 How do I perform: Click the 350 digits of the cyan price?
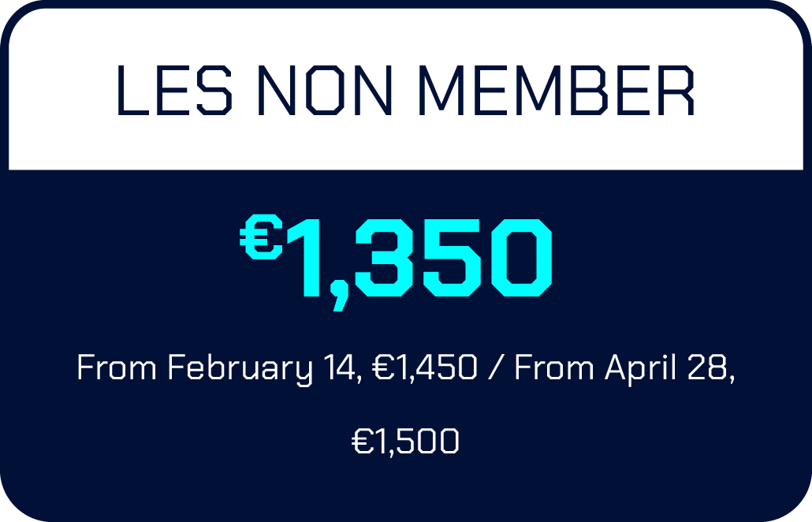pos(453,257)
